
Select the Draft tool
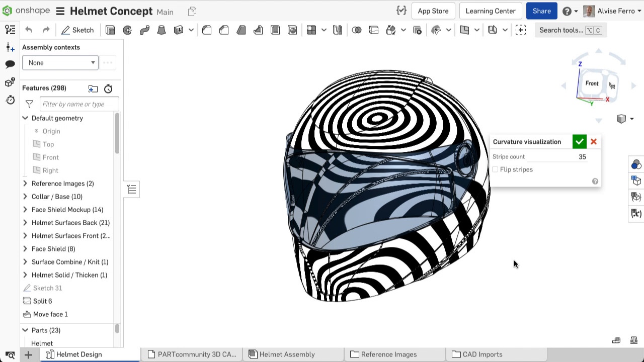[241, 30]
